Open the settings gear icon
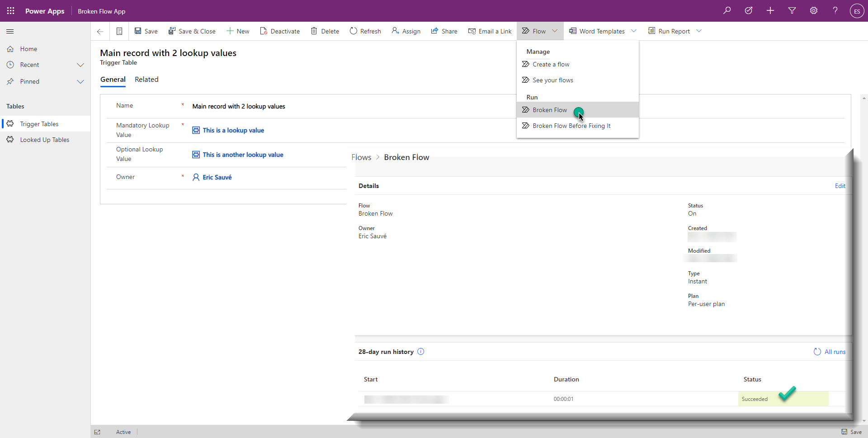868x438 pixels. pyautogui.click(x=814, y=10)
